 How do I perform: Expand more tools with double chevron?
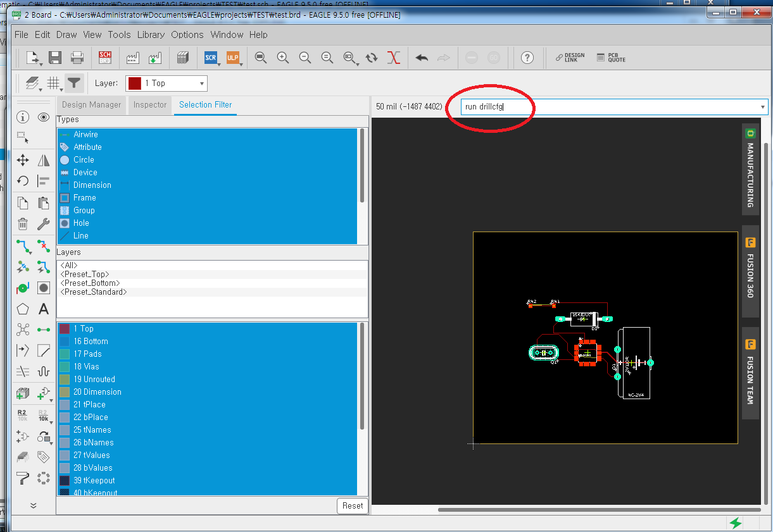click(33, 505)
